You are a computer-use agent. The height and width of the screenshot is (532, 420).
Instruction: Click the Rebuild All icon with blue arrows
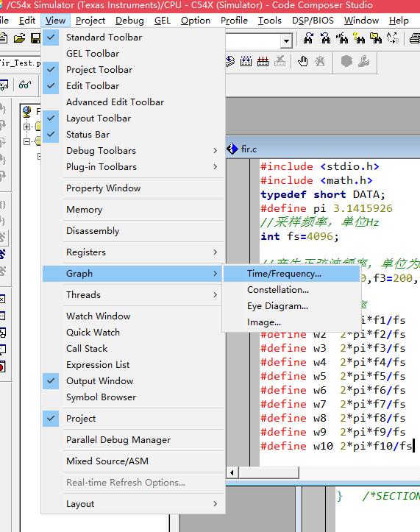pos(246,61)
